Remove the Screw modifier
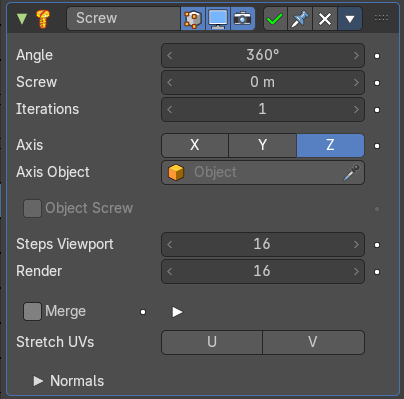This screenshot has height=399, width=404. 325,19
